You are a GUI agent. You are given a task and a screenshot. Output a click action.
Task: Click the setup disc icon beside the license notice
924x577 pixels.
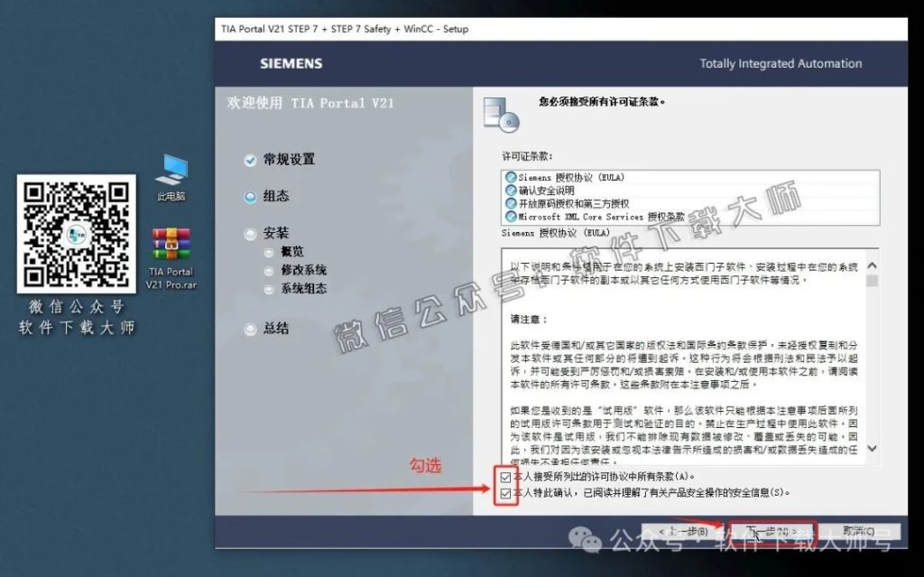(501, 113)
